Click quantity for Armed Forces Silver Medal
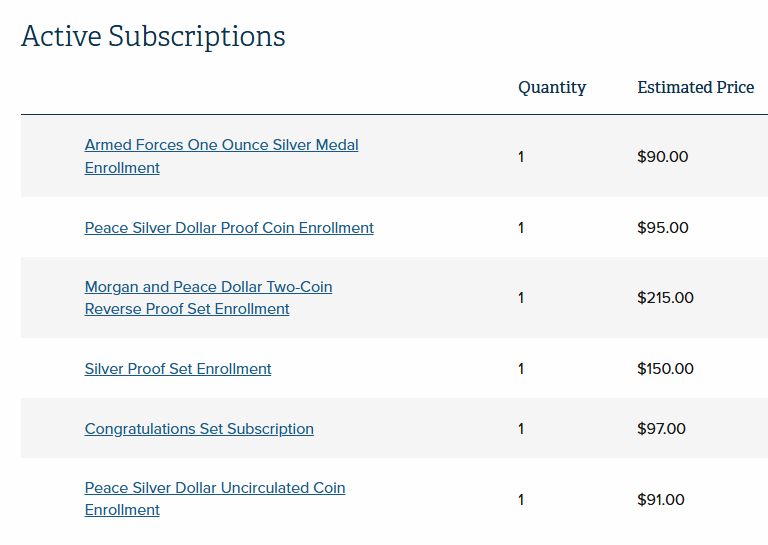 pos(521,157)
